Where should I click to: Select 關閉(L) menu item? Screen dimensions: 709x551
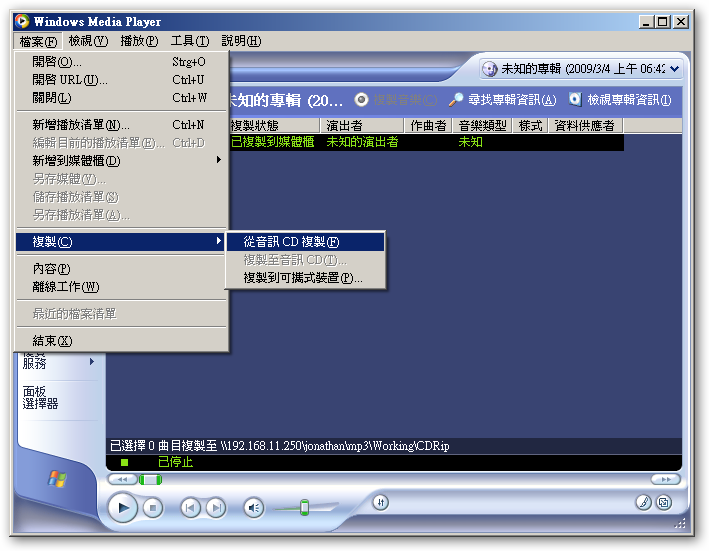[121, 98]
